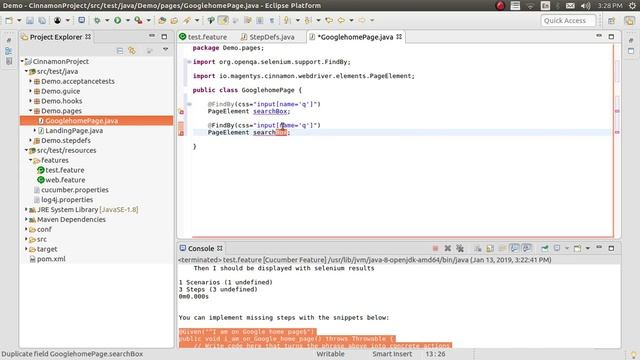Click the Back navigation arrow icon
The height and width of the screenshot is (360, 640).
341,20
